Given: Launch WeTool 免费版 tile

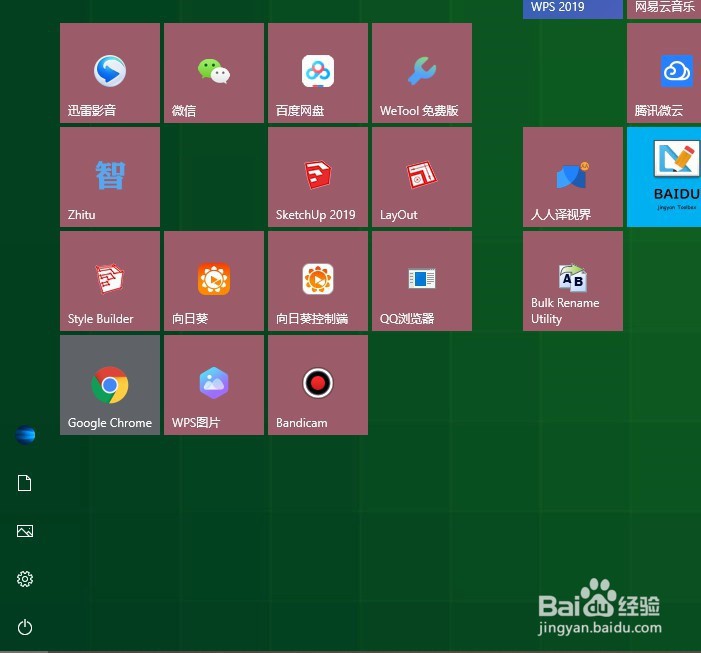Looking at the screenshot, I should coord(422,73).
